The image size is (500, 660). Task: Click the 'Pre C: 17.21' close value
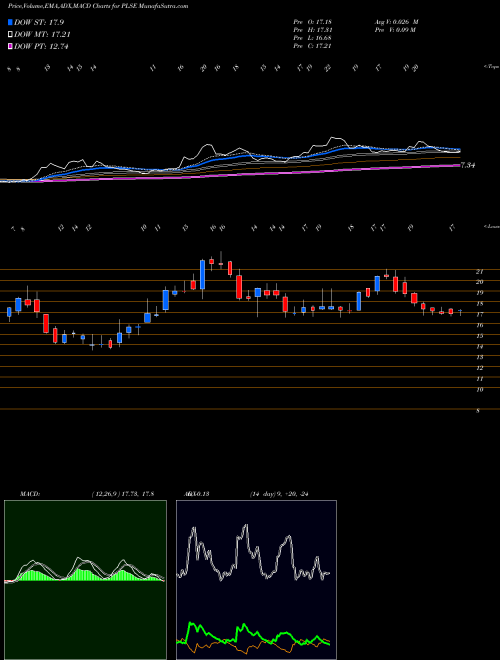[312, 46]
